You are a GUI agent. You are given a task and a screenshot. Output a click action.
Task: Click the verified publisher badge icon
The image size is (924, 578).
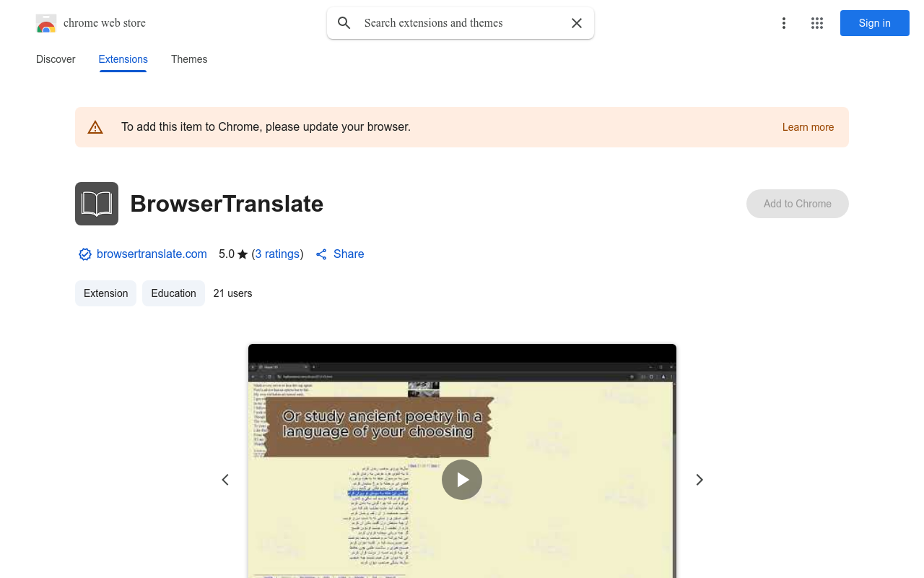tap(85, 254)
